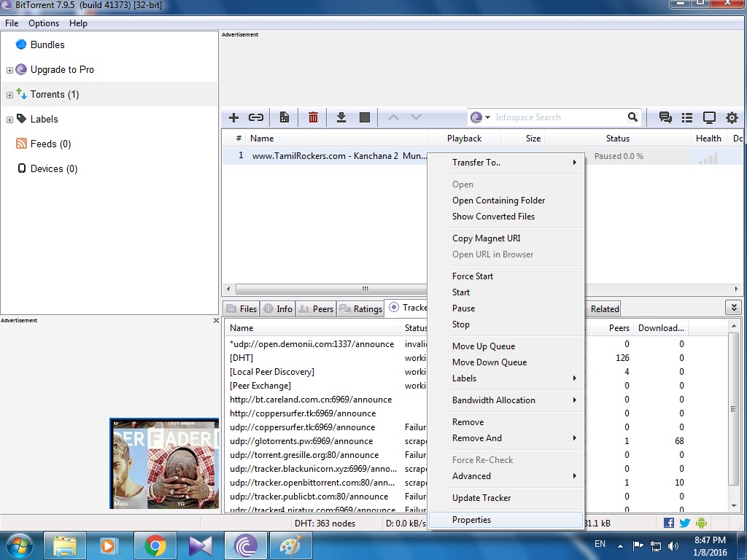Open Transfer To.. submenu
Image resolution: width=747 pixels, height=560 pixels.
(506, 163)
